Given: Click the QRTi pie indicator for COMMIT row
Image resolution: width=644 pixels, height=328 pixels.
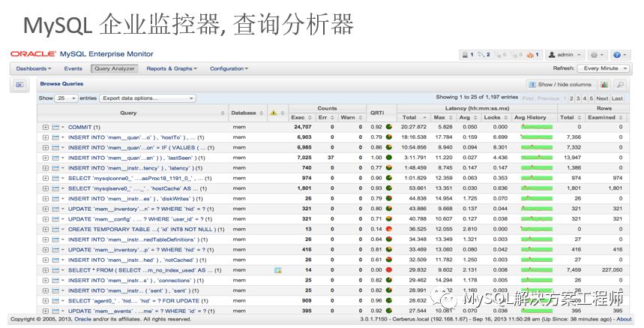Looking at the screenshot, I should tap(388, 127).
